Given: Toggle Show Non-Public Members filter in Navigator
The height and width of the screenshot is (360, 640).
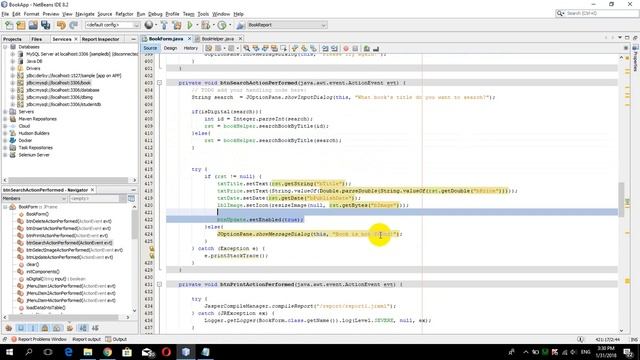Looking at the screenshot, I should pyautogui.click(x=45, y=328).
